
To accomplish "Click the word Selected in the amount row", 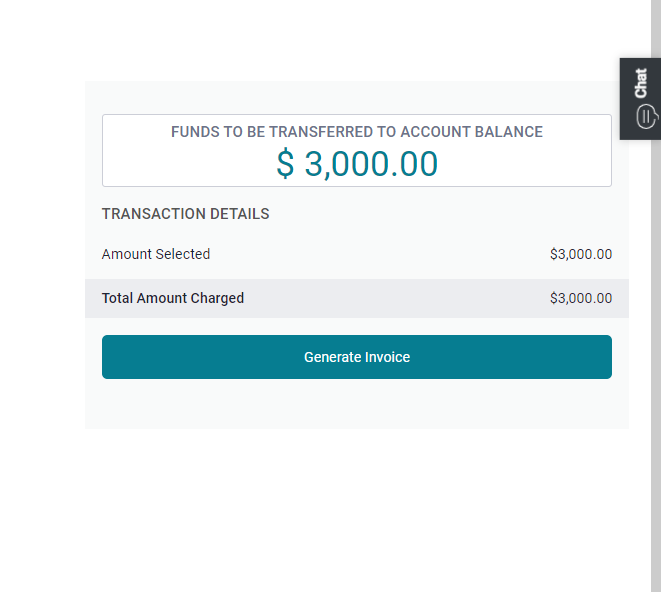I will [183, 254].
